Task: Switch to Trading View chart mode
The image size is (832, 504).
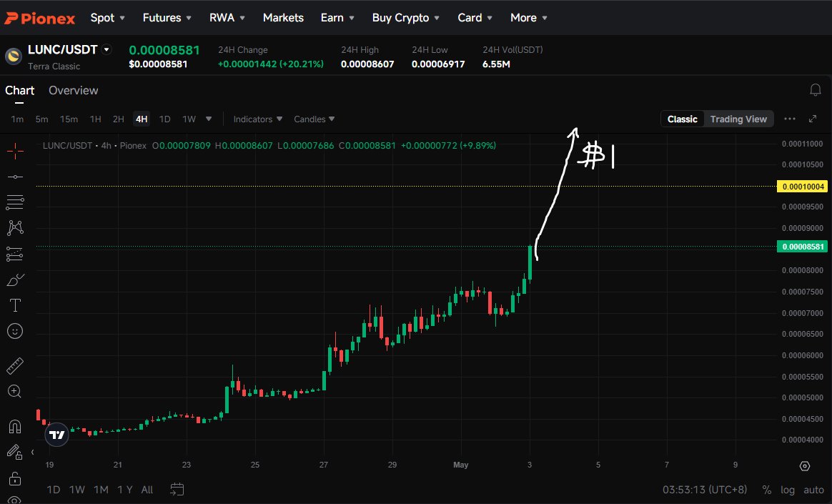Action: point(738,119)
